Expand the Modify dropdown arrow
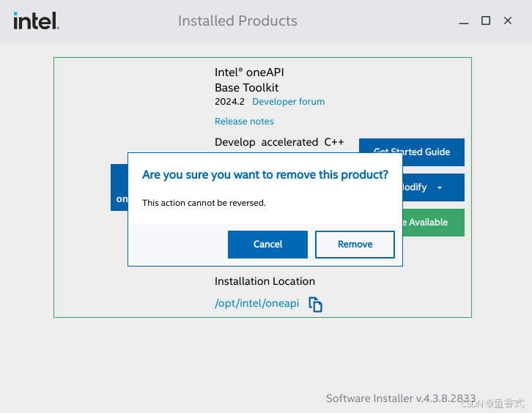 tap(440, 187)
